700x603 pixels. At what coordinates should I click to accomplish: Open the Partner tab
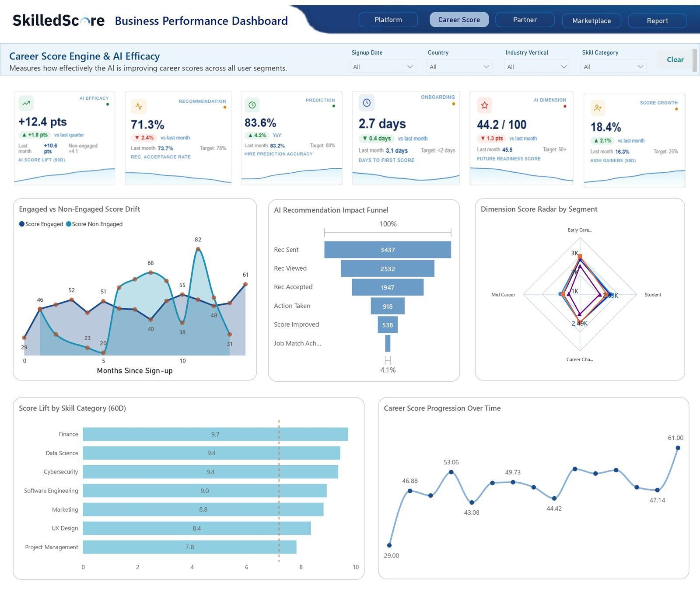(525, 20)
